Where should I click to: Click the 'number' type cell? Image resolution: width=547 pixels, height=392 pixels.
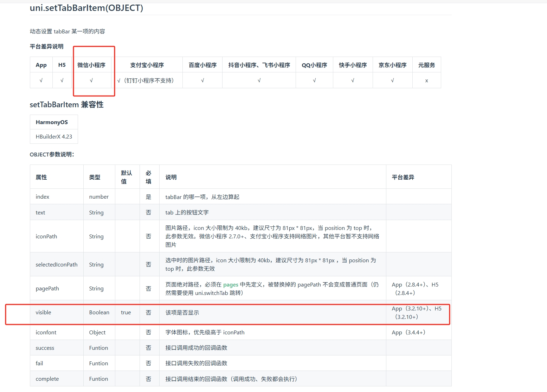(x=99, y=197)
